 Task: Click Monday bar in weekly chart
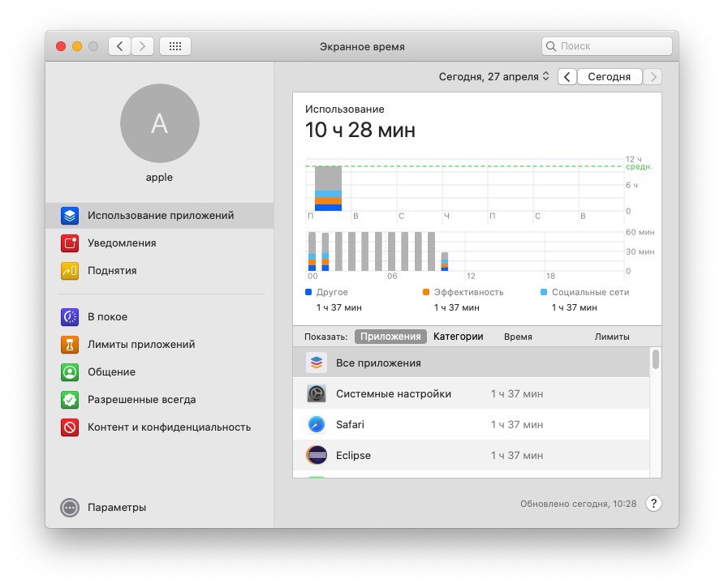coord(328,188)
